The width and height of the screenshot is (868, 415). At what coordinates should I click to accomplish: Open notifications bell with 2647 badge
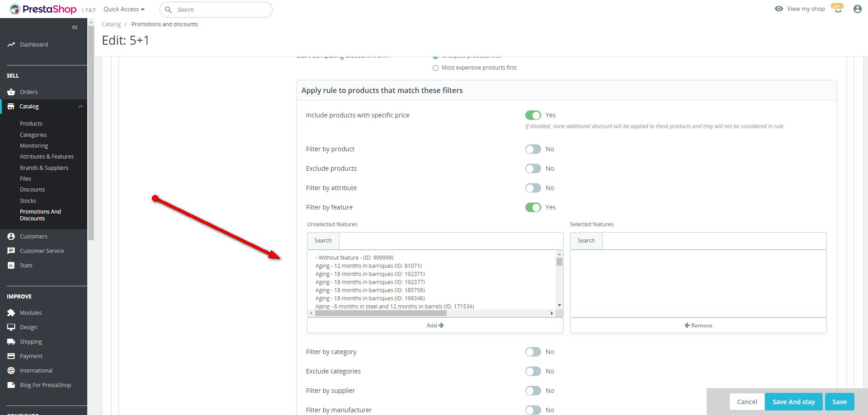click(838, 9)
